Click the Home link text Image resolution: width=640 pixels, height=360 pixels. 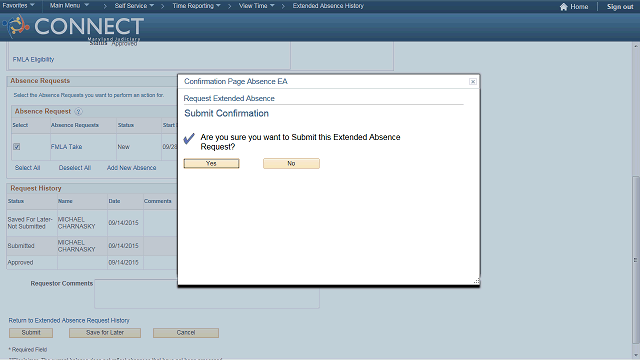(579, 7)
